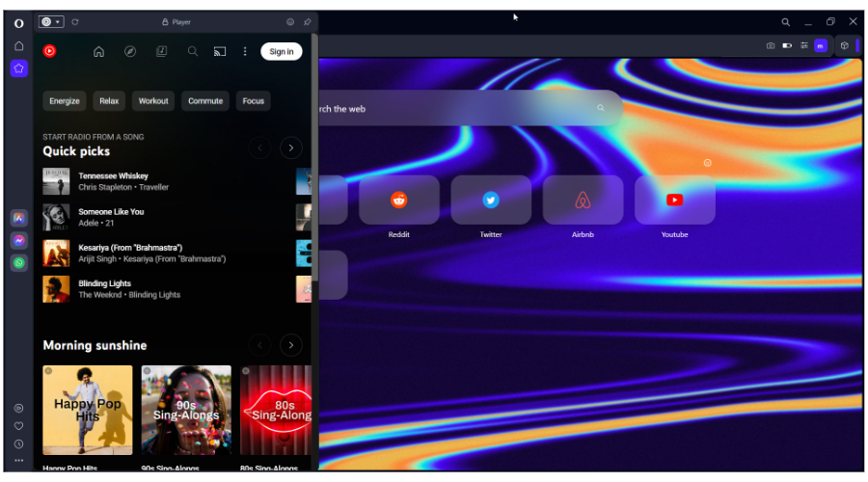This screenshot has width=868, height=482.
Task: Click small round icon above Youtube tile
Action: 708,163
